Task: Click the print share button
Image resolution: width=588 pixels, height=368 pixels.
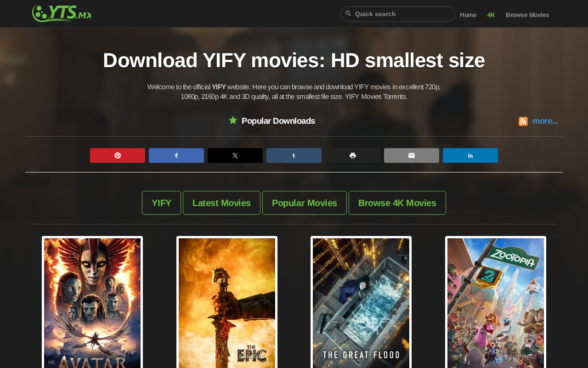Action: 353,155
